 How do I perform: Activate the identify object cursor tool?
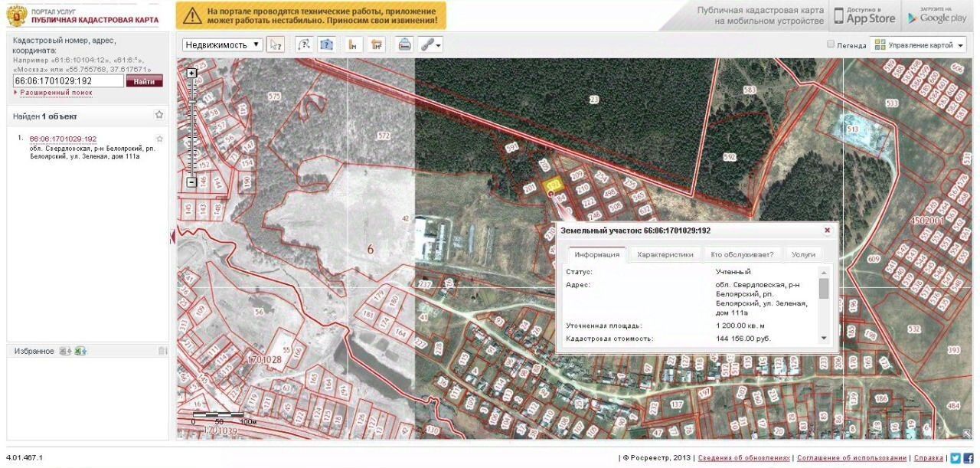pyautogui.click(x=275, y=44)
